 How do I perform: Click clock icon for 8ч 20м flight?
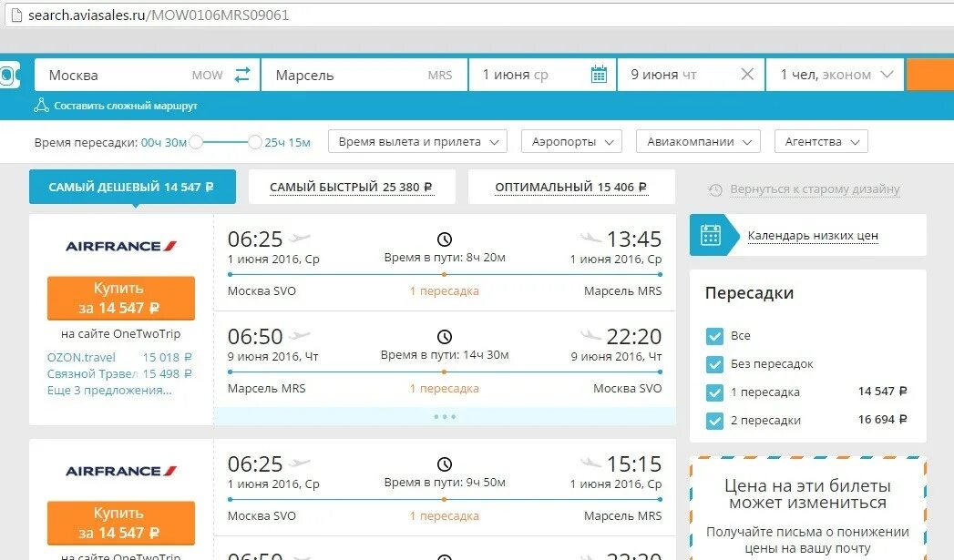[x=445, y=239]
